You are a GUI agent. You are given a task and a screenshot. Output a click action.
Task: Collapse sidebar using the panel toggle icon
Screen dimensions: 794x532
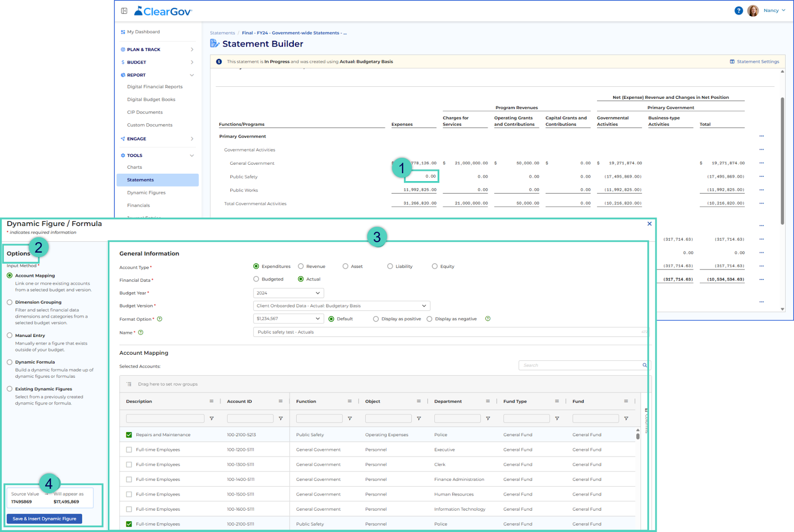pos(124,10)
